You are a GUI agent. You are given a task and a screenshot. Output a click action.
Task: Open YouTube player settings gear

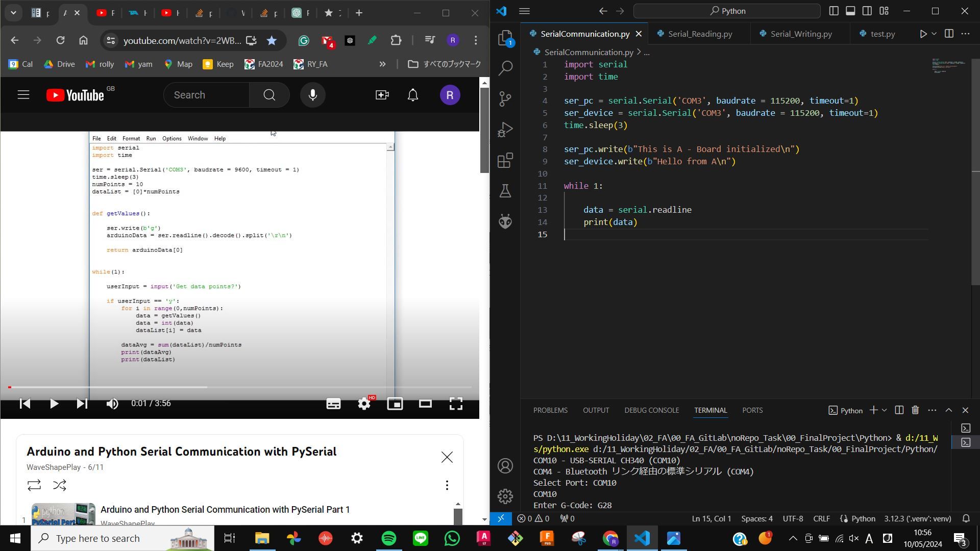click(x=364, y=404)
